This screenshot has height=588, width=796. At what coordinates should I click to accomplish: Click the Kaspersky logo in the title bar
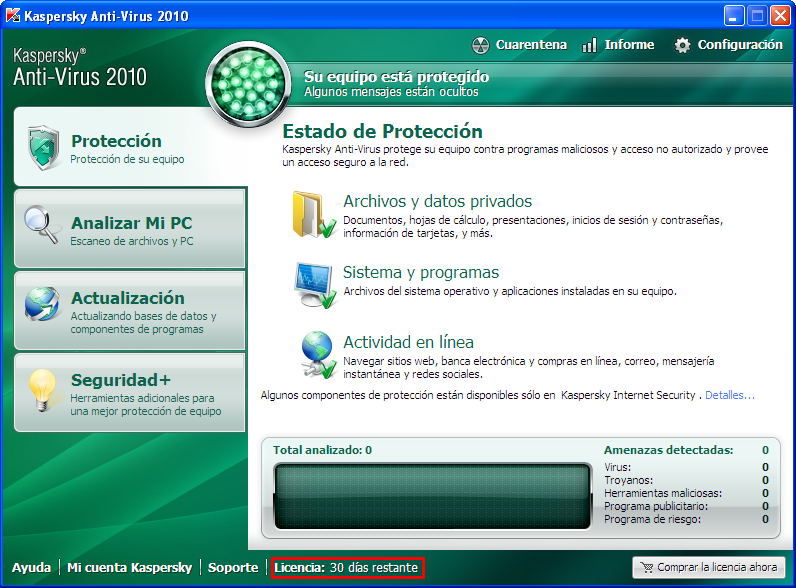pos(13,16)
